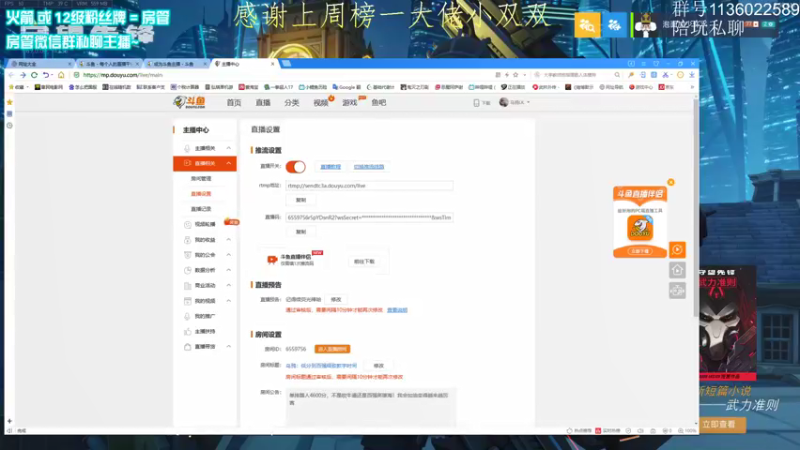Click the rtmp address field
The image size is (800, 450).
point(369,186)
